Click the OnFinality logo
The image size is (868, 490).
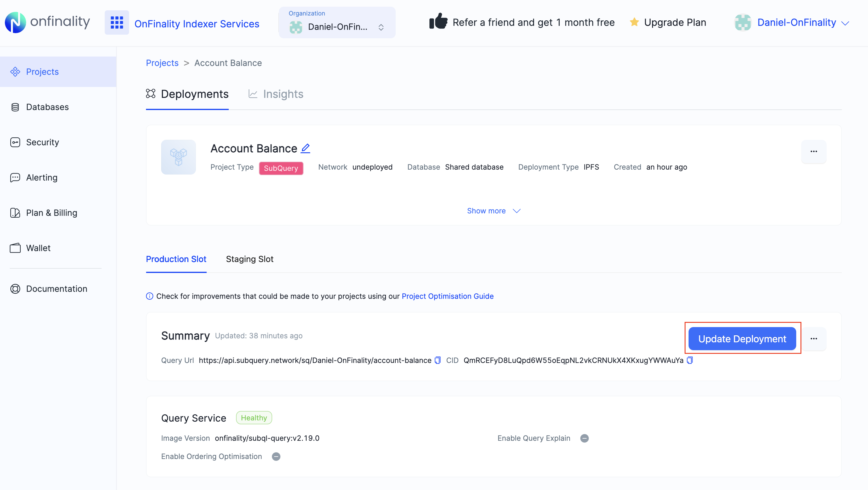pos(47,22)
